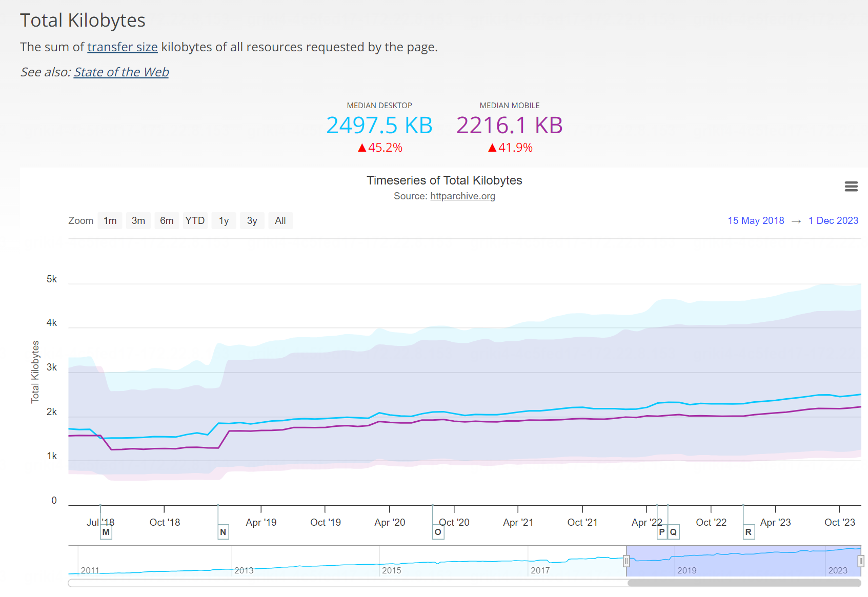Screen dimensions: 868x597
Task: Choose the 3y zoom range
Action: (252, 221)
